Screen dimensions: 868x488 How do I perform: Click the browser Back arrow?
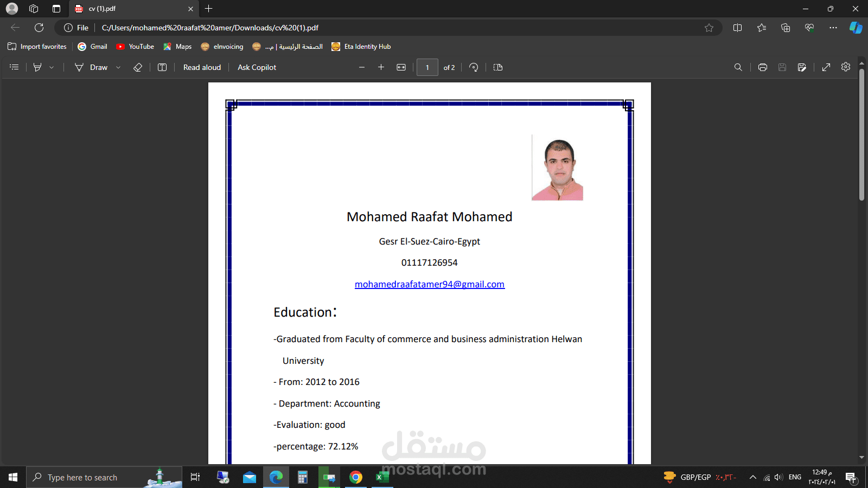tap(15, 28)
